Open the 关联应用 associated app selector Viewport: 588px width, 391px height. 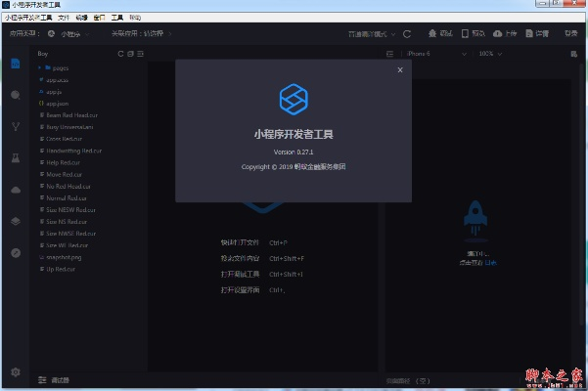click(x=142, y=33)
